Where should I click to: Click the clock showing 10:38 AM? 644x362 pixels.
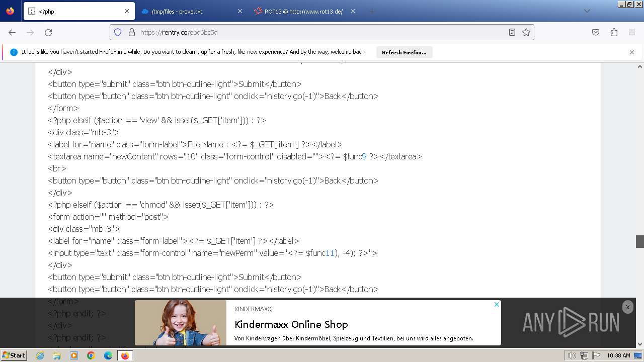(618, 355)
